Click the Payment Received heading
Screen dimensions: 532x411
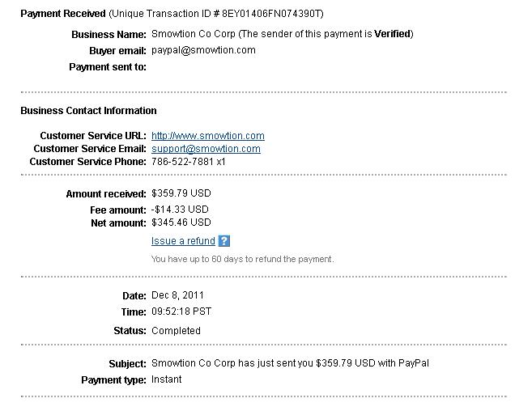pos(63,14)
